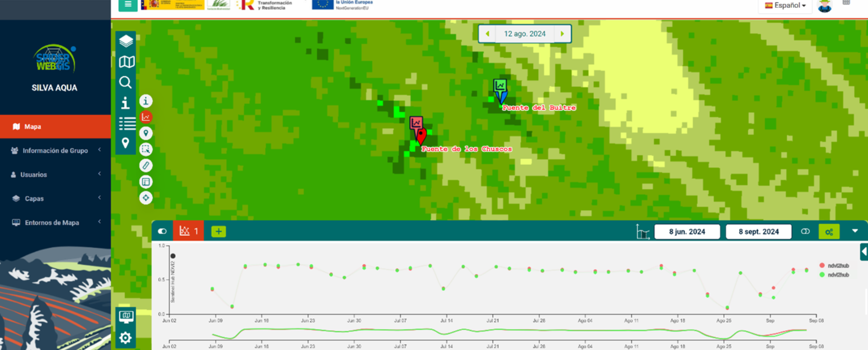Toggle the switch right of end date
This screenshot has height=350, width=868.
[x=805, y=232]
